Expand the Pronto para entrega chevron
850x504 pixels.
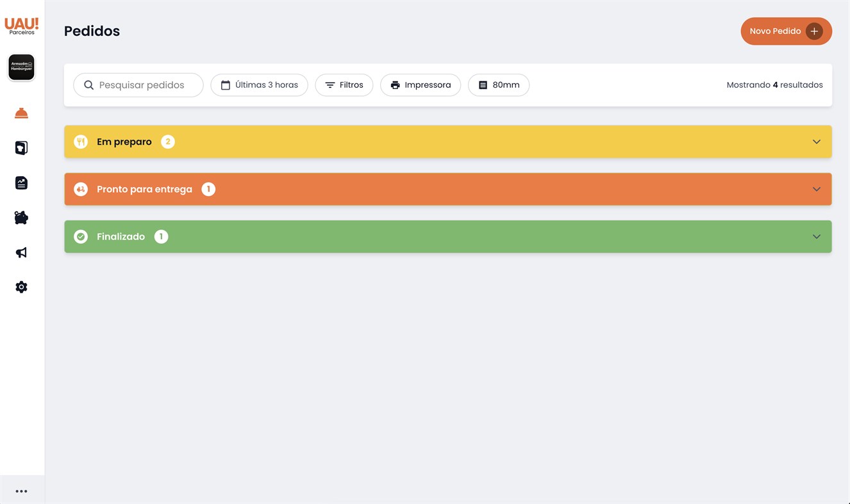(817, 189)
